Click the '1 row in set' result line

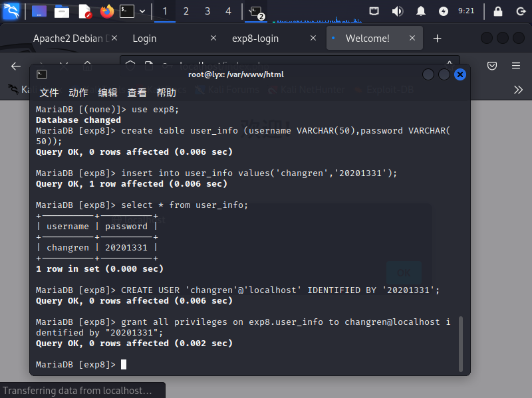pos(100,269)
